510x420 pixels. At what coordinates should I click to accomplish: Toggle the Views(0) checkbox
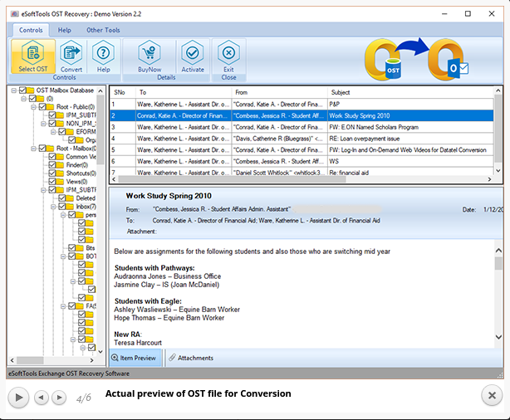tap(52, 182)
